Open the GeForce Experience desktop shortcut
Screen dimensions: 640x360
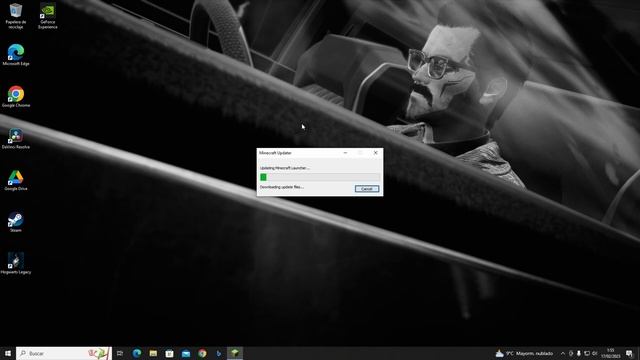48,16
